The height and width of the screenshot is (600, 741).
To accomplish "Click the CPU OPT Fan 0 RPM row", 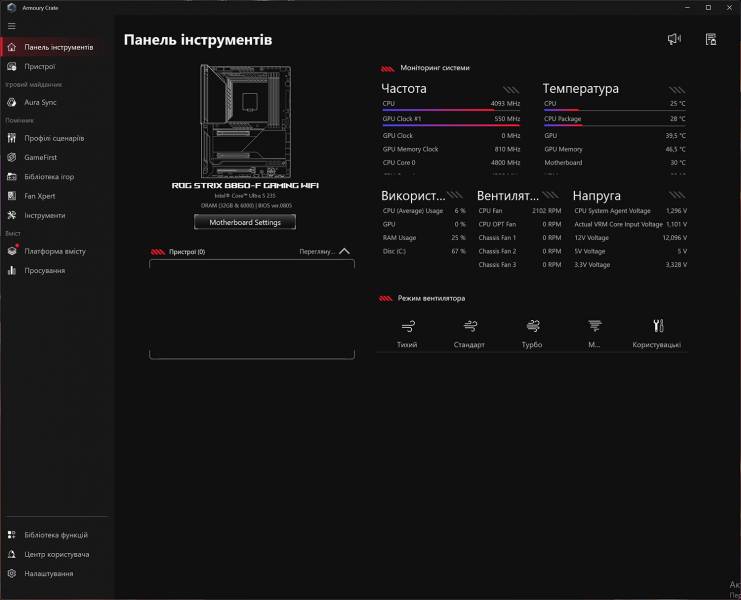I will [519, 224].
